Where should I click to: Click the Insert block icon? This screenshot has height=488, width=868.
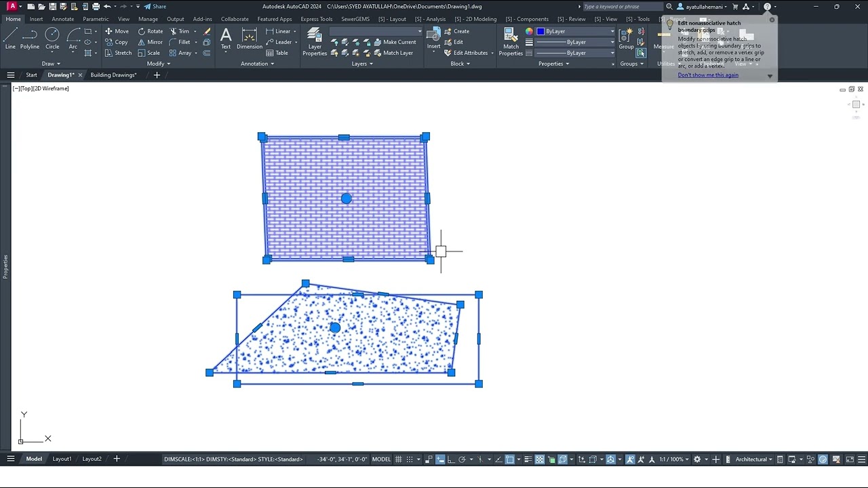(433, 38)
